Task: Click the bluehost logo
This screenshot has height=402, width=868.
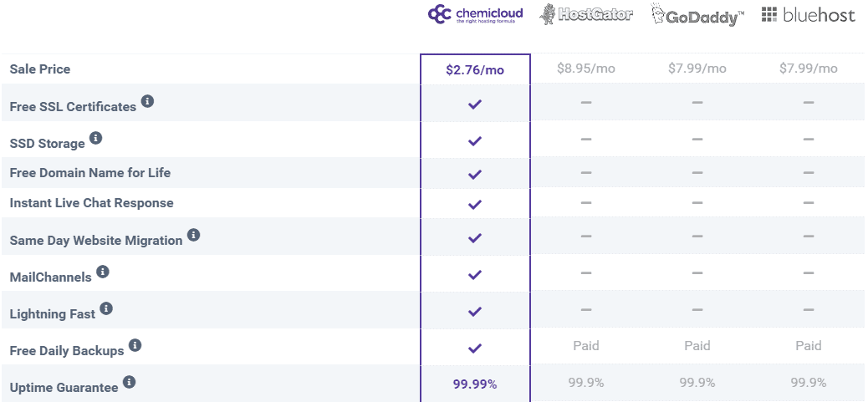Action: 809,15
